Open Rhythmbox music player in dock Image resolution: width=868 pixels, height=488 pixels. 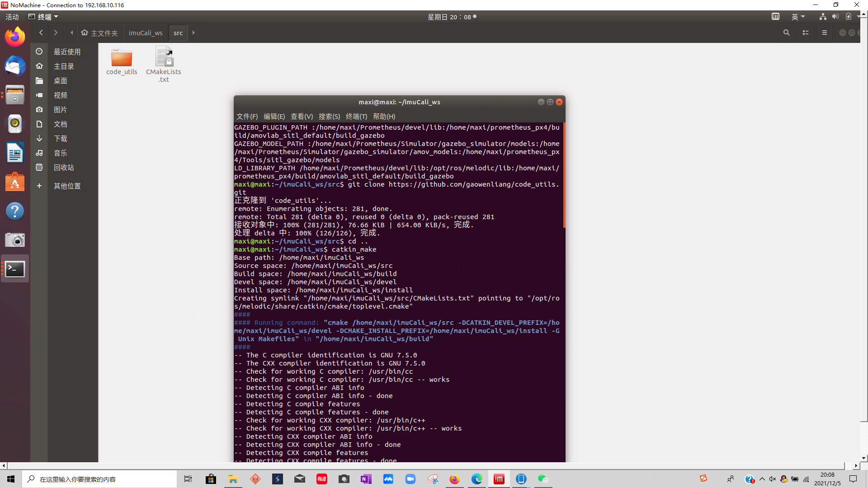point(15,124)
